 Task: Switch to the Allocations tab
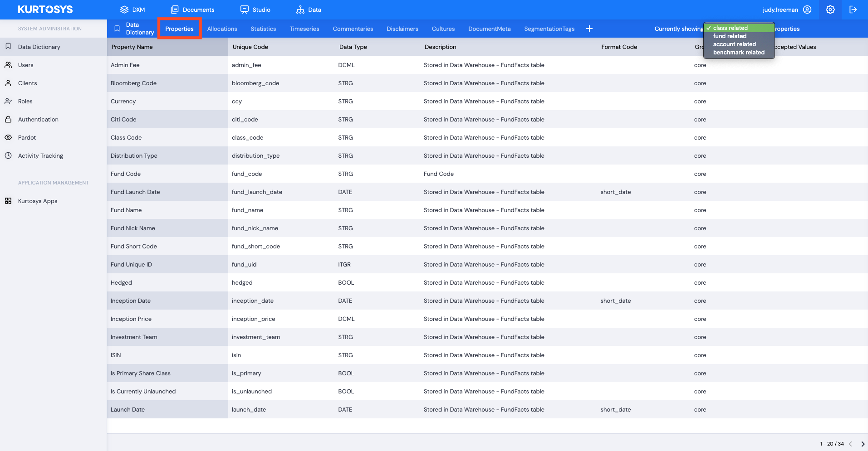click(222, 29)
